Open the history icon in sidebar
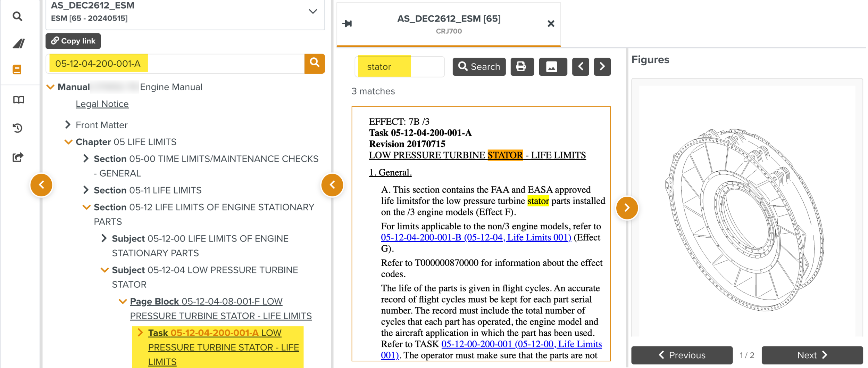The width and height of the screenshot is (868, 368). click(x=18, y=128)
